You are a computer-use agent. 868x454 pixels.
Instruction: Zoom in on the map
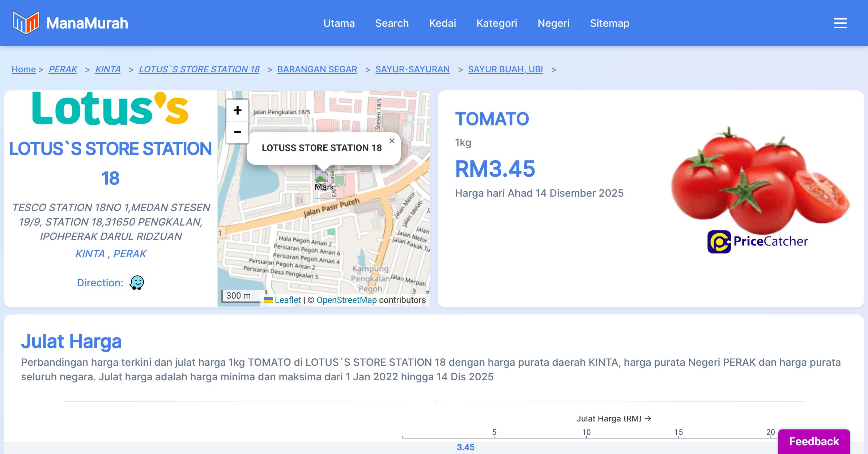point(237,110)
